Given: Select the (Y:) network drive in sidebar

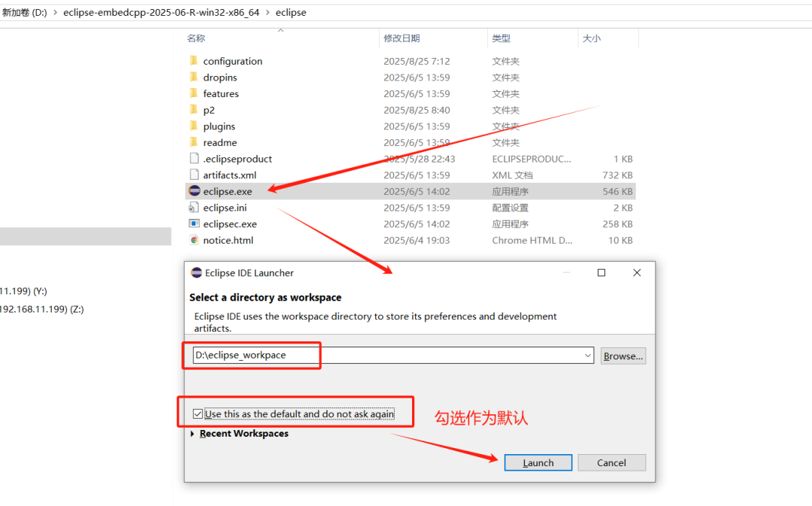Looking at the screenshot, I should pos(23,291).
